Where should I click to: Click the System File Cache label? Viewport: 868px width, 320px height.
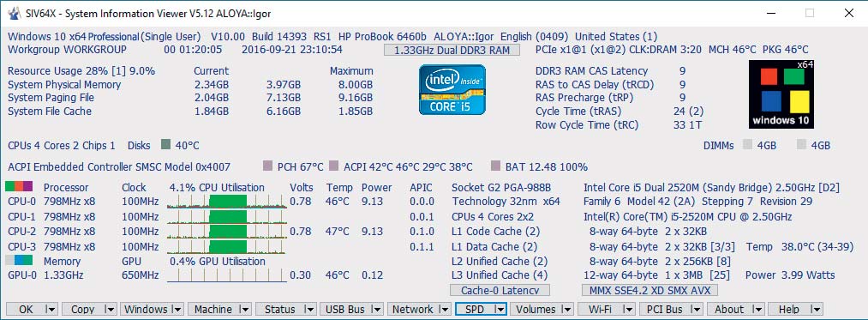50,111
